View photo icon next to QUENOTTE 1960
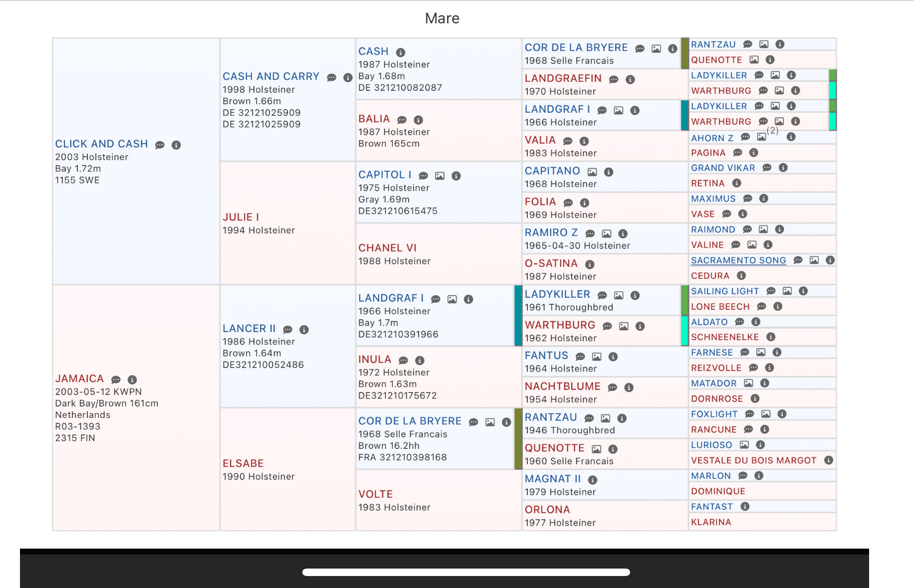This screenshot has width=914, height=588. (x=597, y=449)
